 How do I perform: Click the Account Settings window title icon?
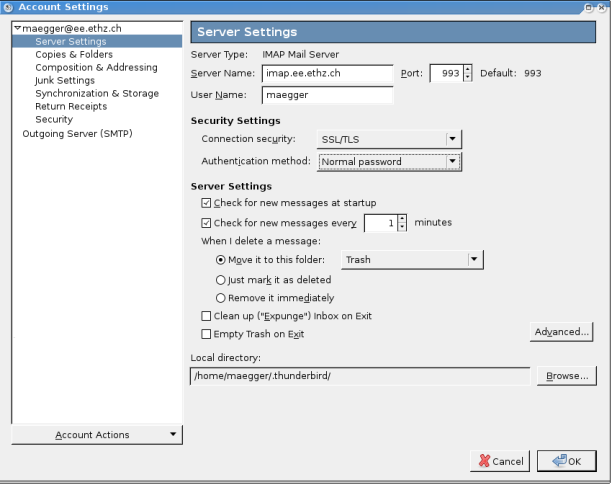click(8, 7)
